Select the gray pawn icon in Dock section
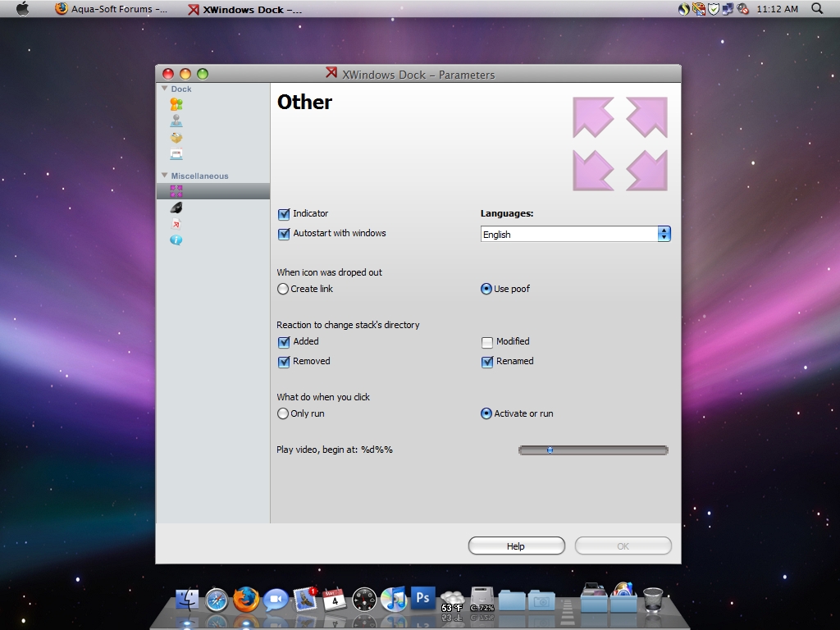 (x=176, y=121)
